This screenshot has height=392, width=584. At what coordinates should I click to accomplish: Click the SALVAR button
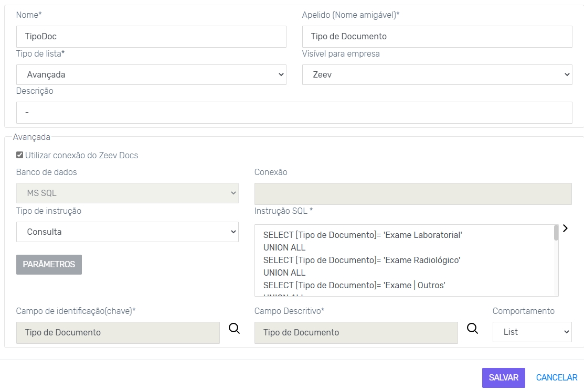click(x=503, y=377)
